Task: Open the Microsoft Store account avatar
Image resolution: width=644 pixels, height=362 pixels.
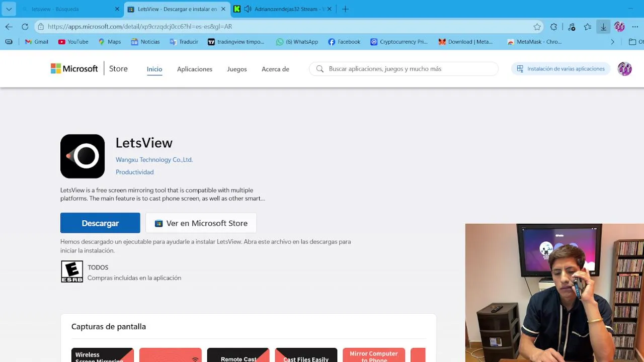Action: (624, 69)
